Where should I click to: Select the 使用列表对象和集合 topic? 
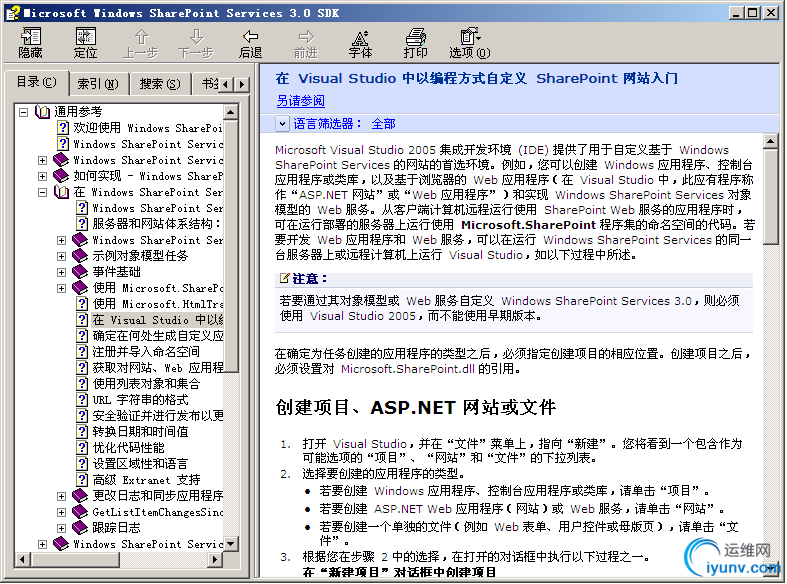[x=146, y=384]
